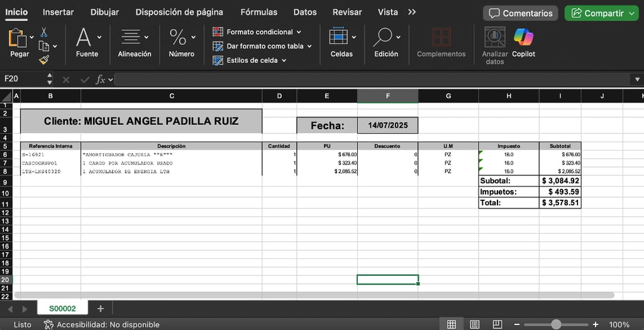
Task: Open the Fuente font group
Action: (84, 37)
